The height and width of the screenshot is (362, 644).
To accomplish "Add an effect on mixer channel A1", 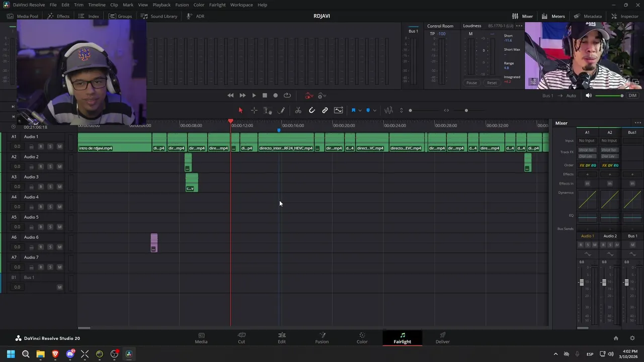I will pyautogui.click(x=587, y=174).
